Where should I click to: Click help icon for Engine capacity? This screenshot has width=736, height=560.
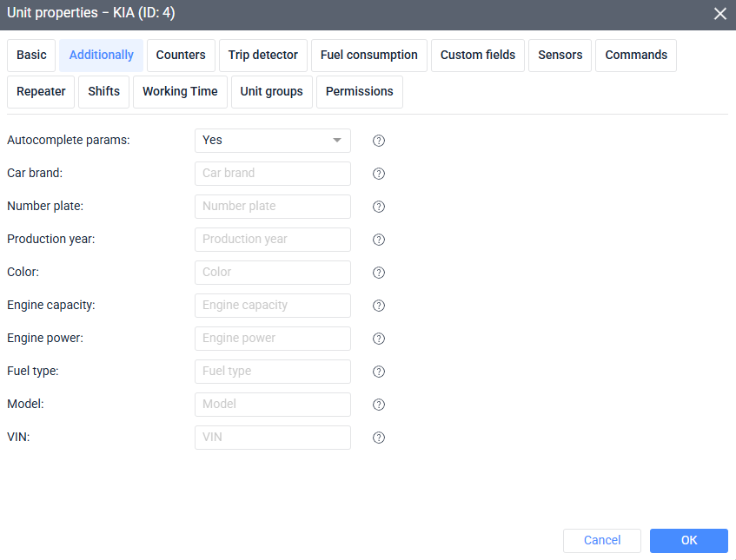[x=379, y=306]
